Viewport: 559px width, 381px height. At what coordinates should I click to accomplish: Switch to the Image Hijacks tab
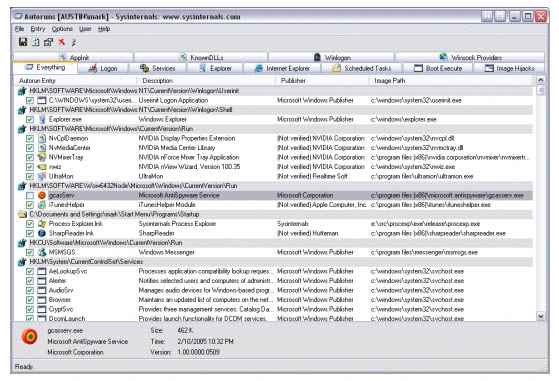509,68
